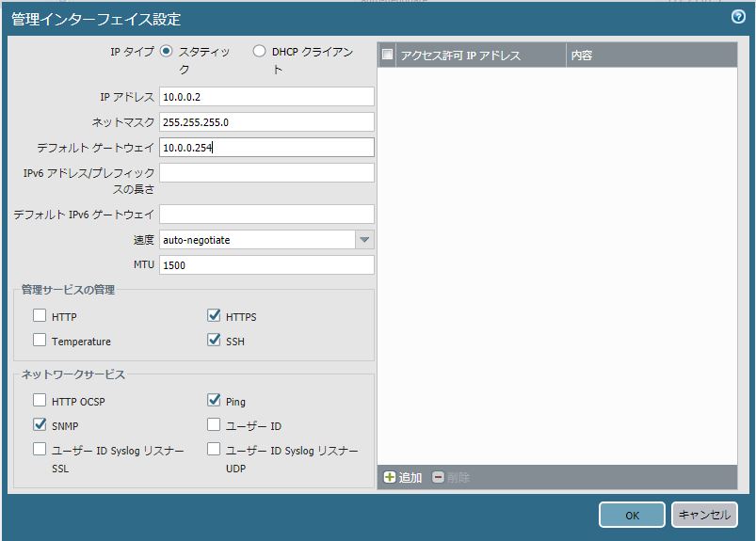The height and width of the screenshot is (541, 756).
Task: Uncheck the SNMP checkbox
Action: tap(40, 425)
